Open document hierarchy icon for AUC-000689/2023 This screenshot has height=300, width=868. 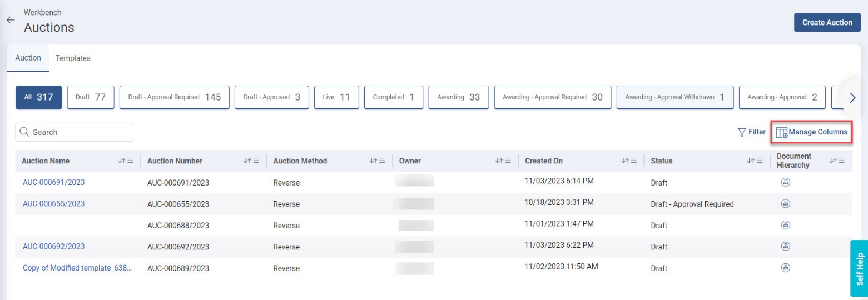click(x=786, y=268)
